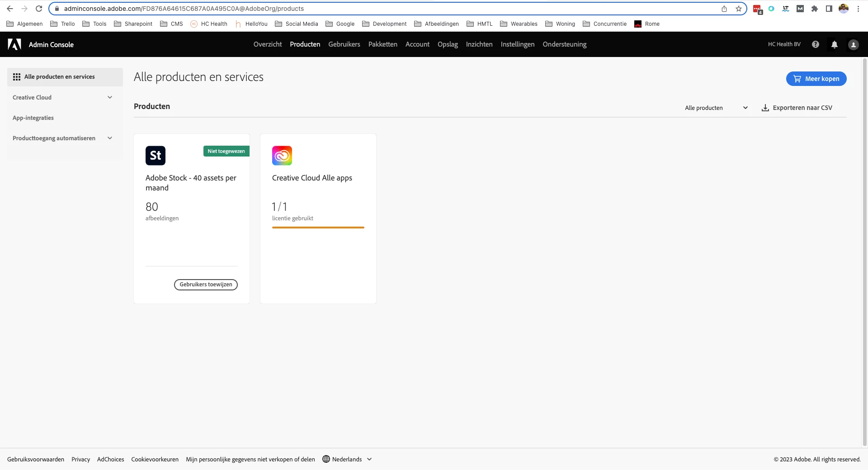Click the globe icon next to Nederlands
Viewport: 868px width, 470px height.
pos(326,459)
